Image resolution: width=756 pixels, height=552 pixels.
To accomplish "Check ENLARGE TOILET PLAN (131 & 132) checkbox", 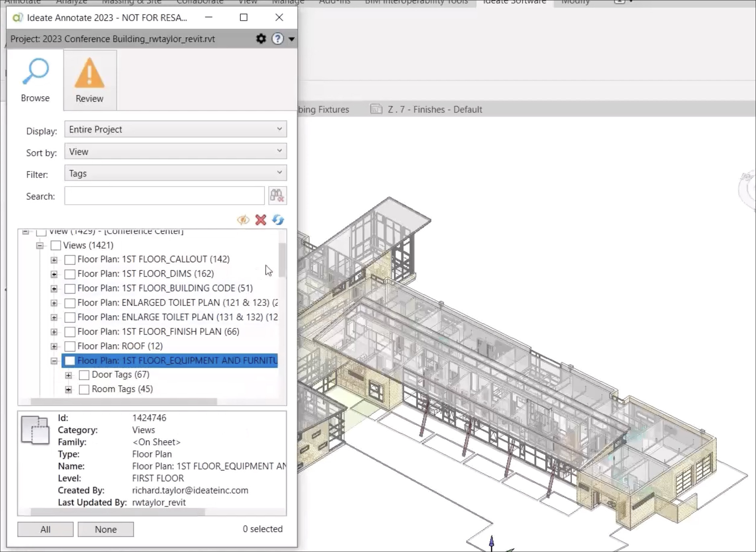I will [70, 317].
